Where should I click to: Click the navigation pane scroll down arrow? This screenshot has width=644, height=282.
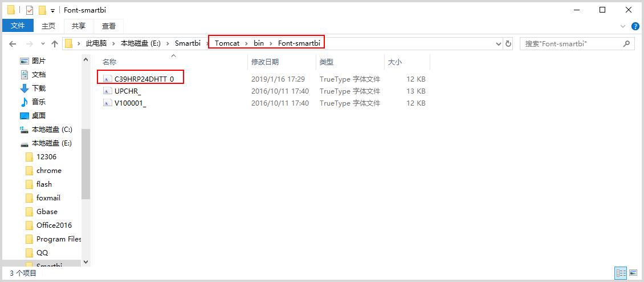pos(86,261)
